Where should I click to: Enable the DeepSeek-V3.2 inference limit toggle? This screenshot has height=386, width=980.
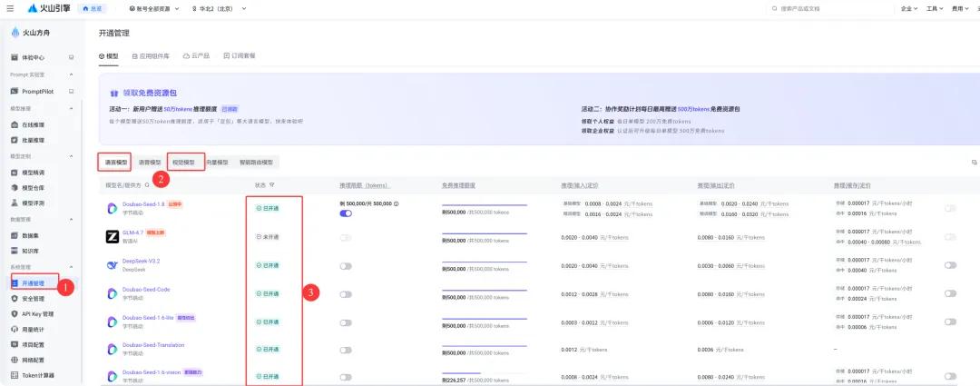click(x=346, y=266)
